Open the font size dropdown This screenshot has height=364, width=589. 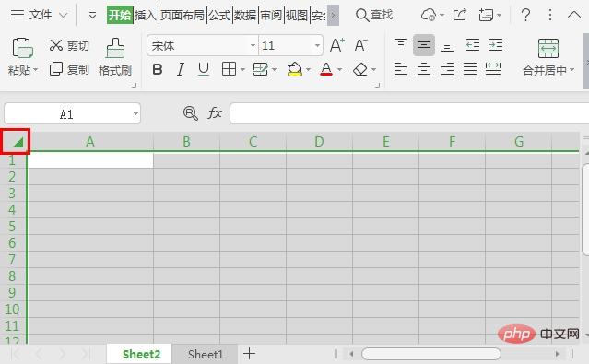(x=317, y=45)
